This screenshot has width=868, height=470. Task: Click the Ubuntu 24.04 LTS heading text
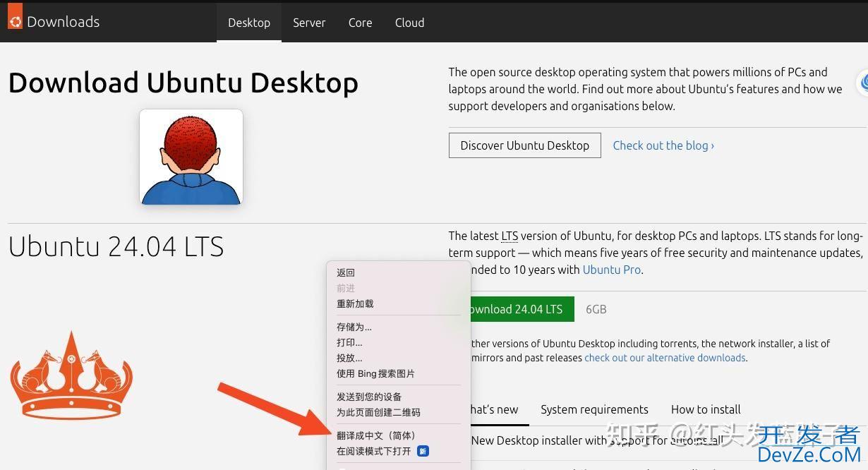click(116, 247)
